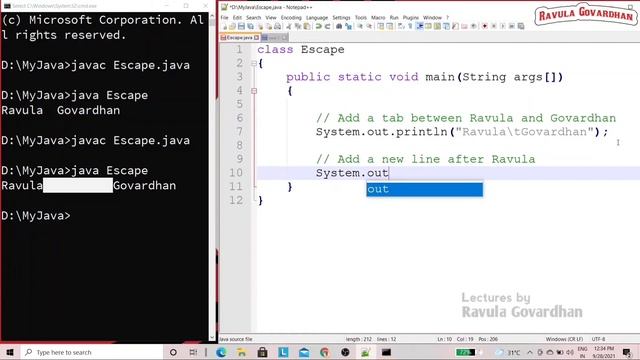640x360 pixels.
Task: Open the Macro menu
Action: 378,18
